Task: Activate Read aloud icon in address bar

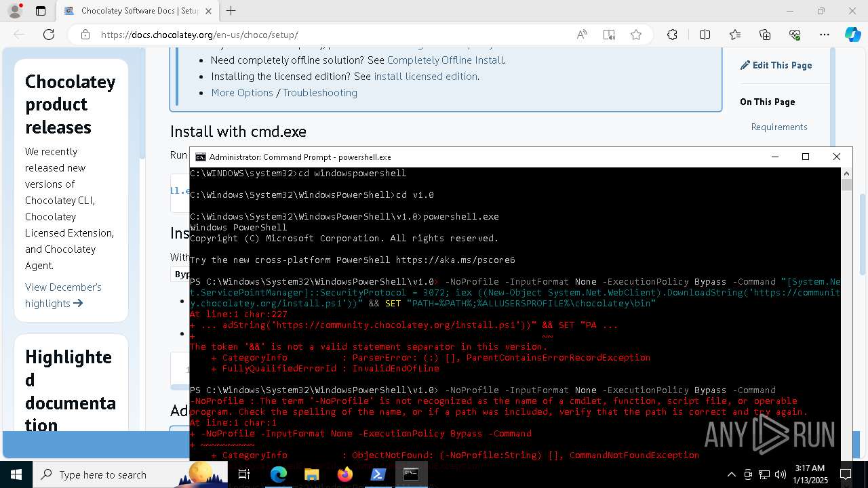Action: 582,35
